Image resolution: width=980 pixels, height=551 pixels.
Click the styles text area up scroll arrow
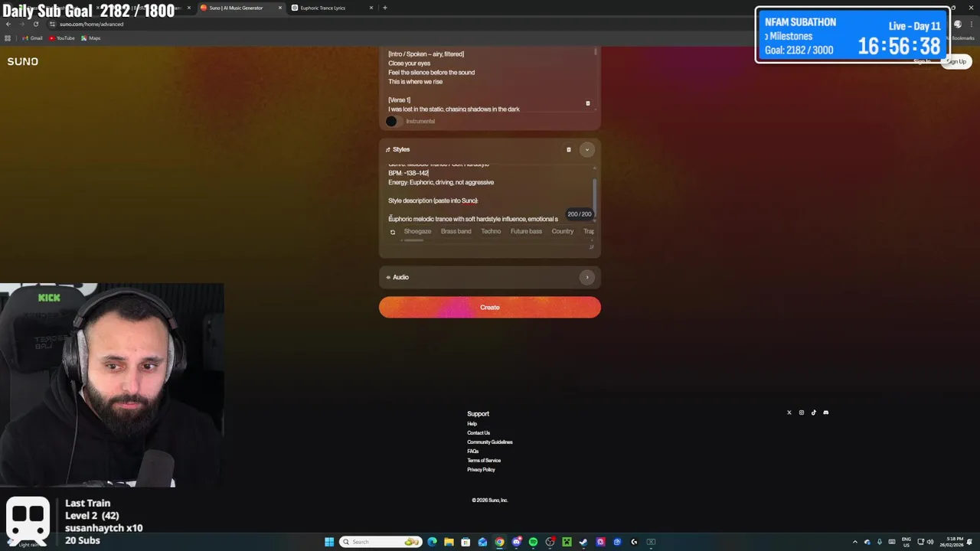pyautogui.click(x=594, y=166)
